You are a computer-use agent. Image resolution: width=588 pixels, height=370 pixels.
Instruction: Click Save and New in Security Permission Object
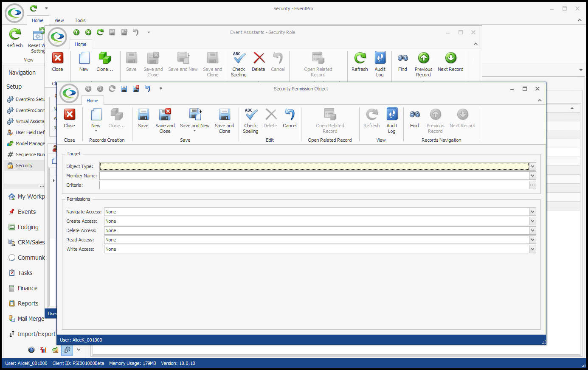[195, 118]
